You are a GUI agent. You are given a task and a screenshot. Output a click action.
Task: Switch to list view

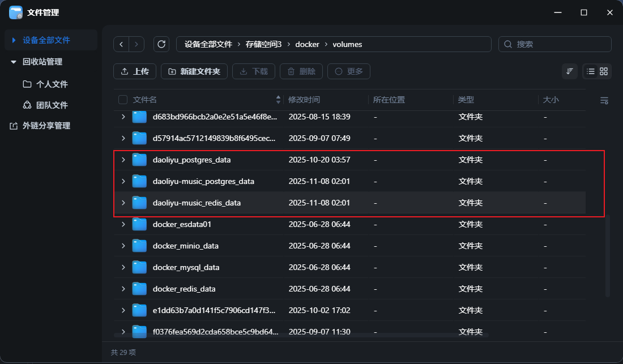pos(591,71)
